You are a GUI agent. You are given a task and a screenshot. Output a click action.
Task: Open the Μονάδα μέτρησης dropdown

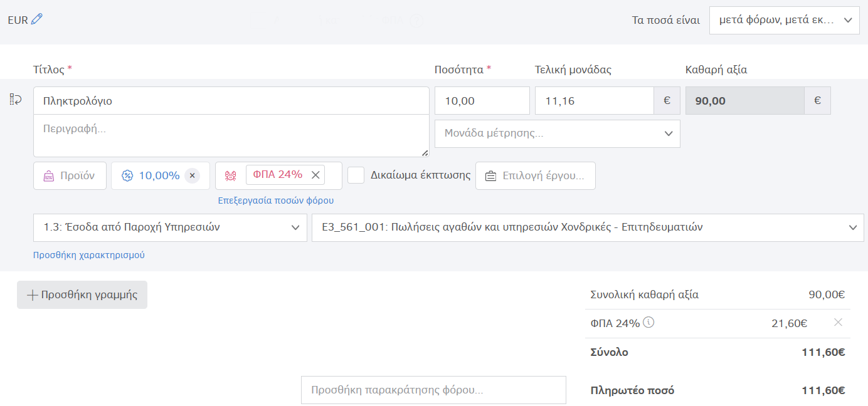(x=557, y=133)
